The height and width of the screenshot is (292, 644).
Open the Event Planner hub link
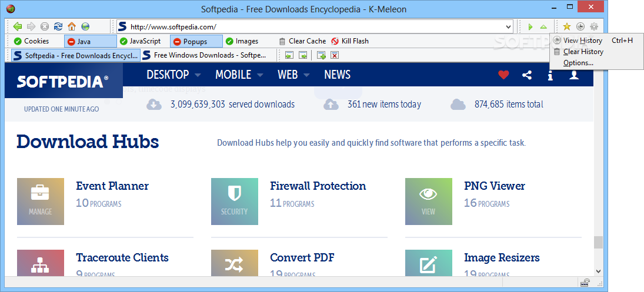(112, 186)
